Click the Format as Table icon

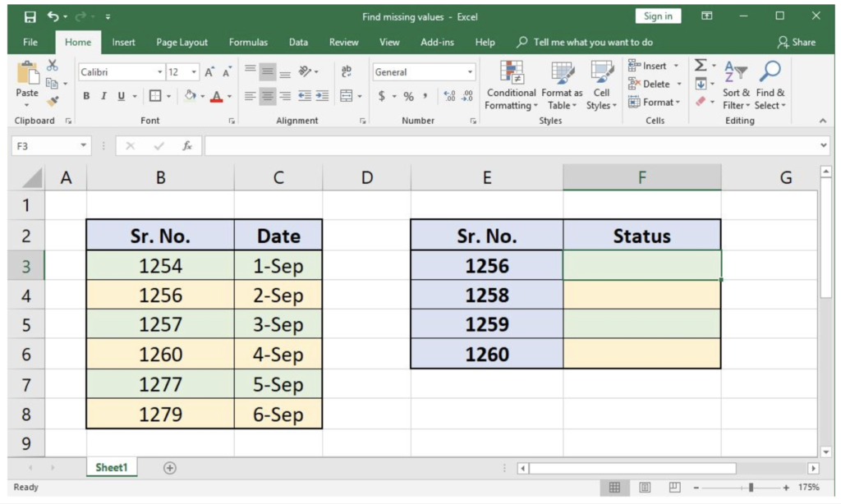tap(562, 86)
